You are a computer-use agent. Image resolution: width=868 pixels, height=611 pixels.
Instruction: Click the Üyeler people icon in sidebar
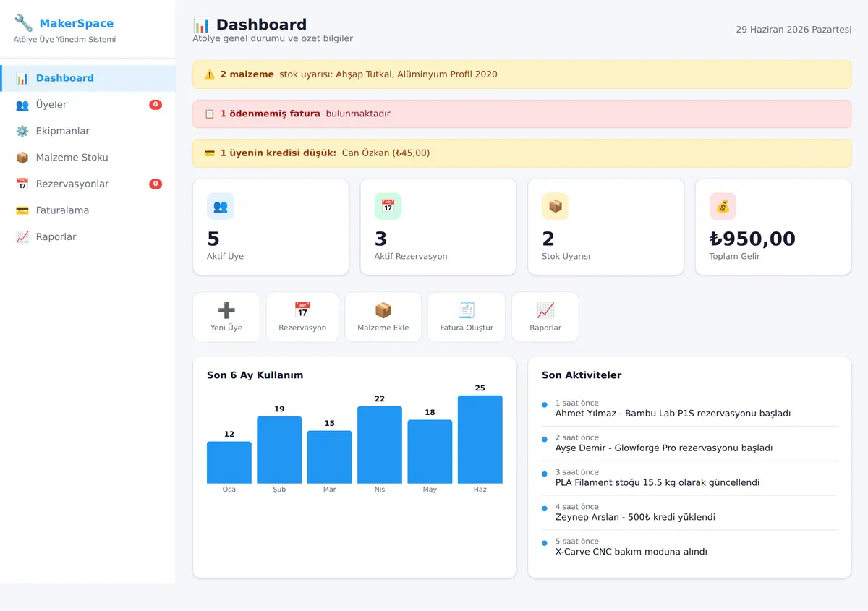(22, 105)
